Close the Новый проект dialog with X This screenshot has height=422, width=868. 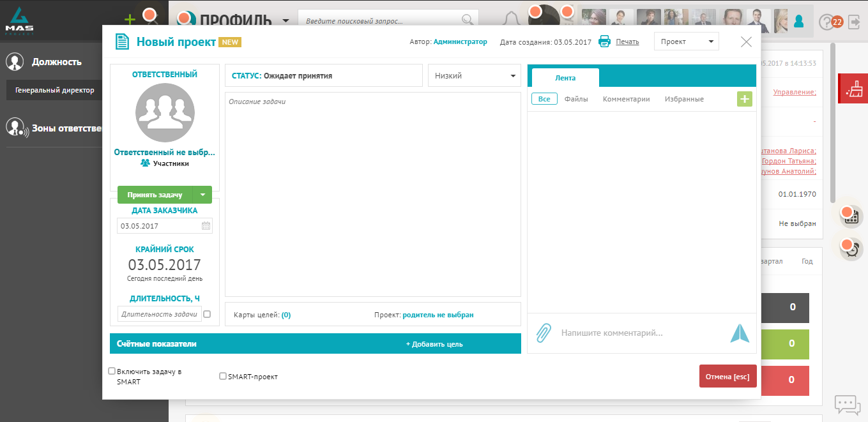[746, 42]
